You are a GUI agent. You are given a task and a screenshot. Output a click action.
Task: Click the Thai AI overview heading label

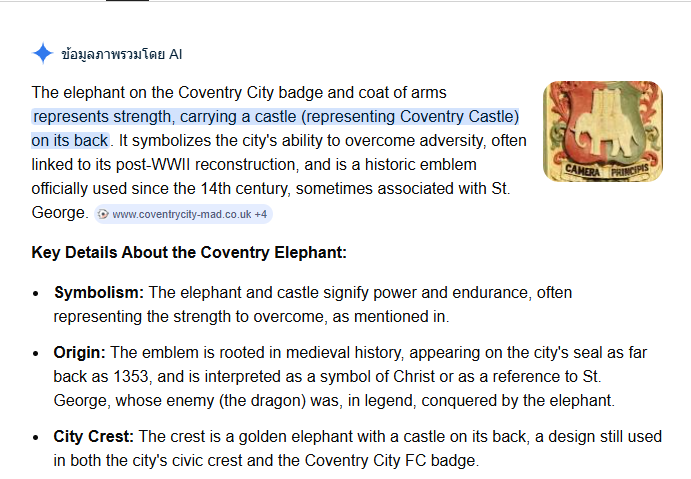pos(121,54)
